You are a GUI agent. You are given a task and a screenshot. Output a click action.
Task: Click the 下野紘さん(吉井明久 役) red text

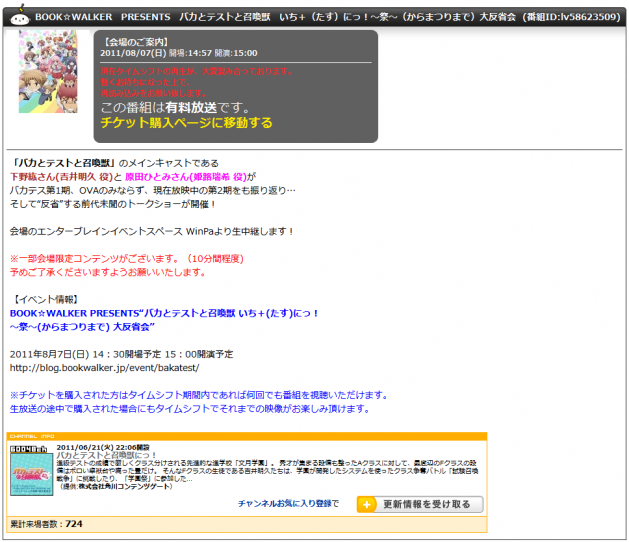[x=61, y=177]
